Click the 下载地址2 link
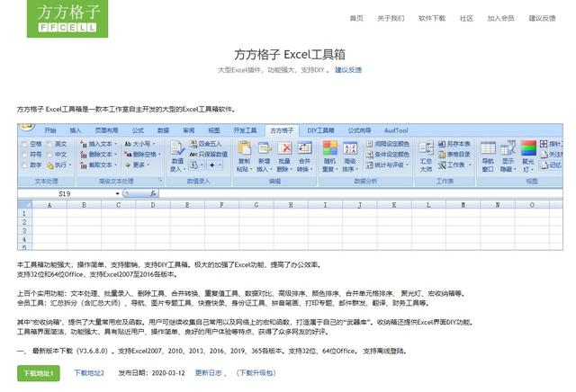Image resolution: width=576 pixels, height=392 pixels. [89, 373]
